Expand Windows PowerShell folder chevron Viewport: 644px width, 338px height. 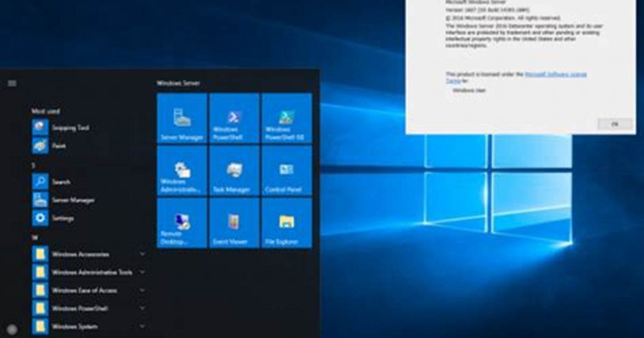(x=142, y=308)
